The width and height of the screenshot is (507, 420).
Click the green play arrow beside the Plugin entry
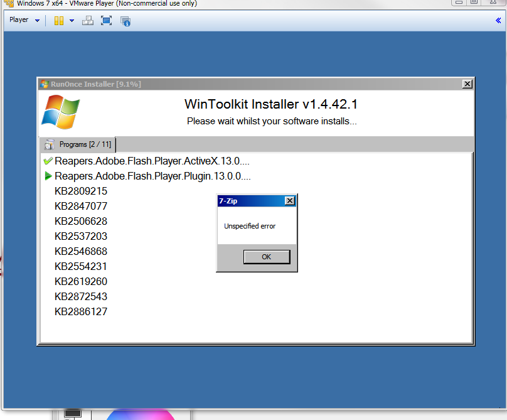48,176
